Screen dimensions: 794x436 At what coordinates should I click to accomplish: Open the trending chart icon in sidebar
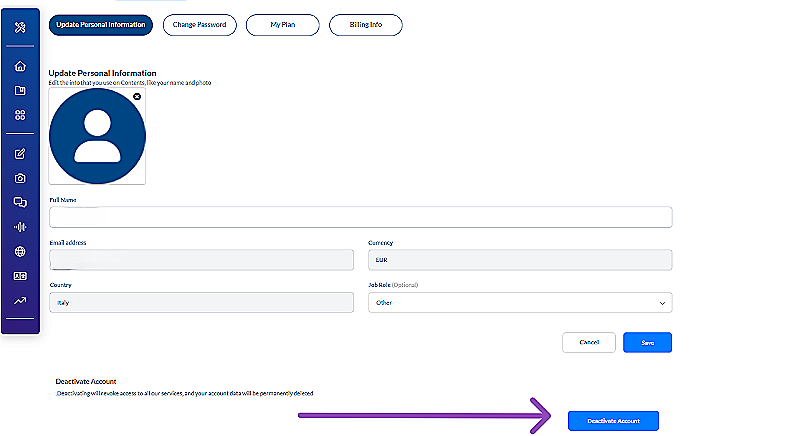(20, 300)
